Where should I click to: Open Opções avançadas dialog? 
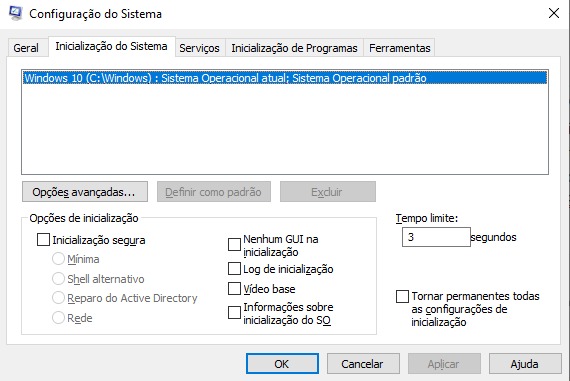(x=85, y=192)
